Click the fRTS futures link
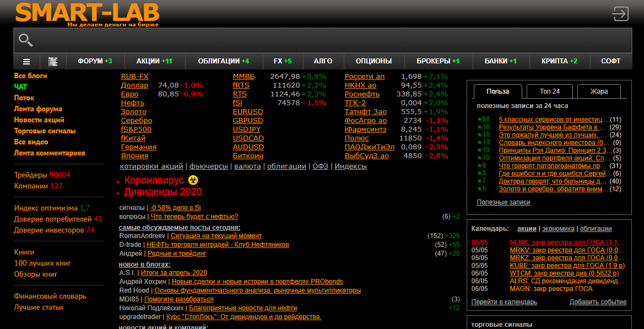The height and width of the screenshot is (329, 644). 241,85
